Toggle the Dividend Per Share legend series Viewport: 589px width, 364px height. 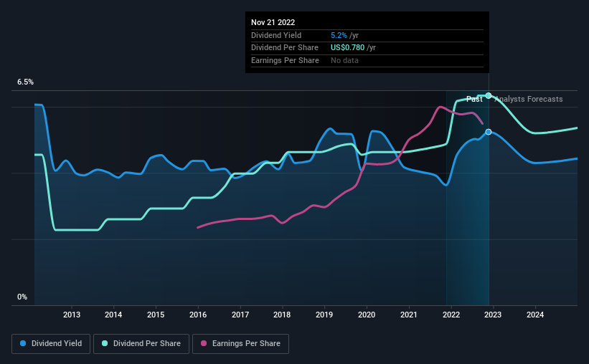coord(141,344)
